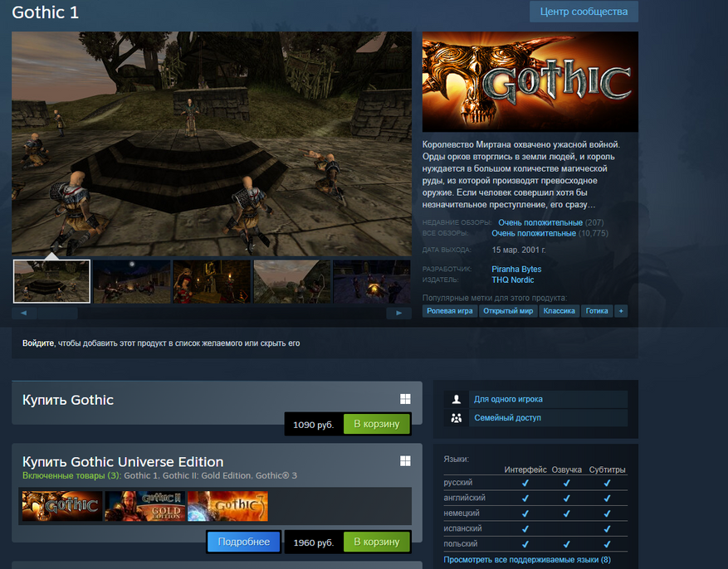Screen dimensions: 728x569
Task: Add Gothic for 1090 руб. to cart
Action: [377, 424]
